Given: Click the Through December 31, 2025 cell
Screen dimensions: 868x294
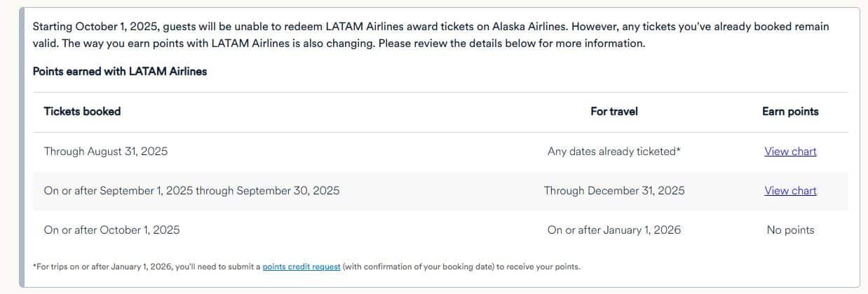Looking at the screenshot, I should (614, 191).
